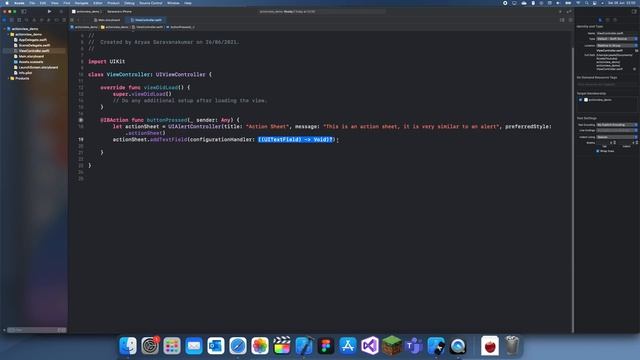Open Xcode from the Dock
Image resolution: width=640 pixels, height=360 pixels.
[x=304, y=346]
